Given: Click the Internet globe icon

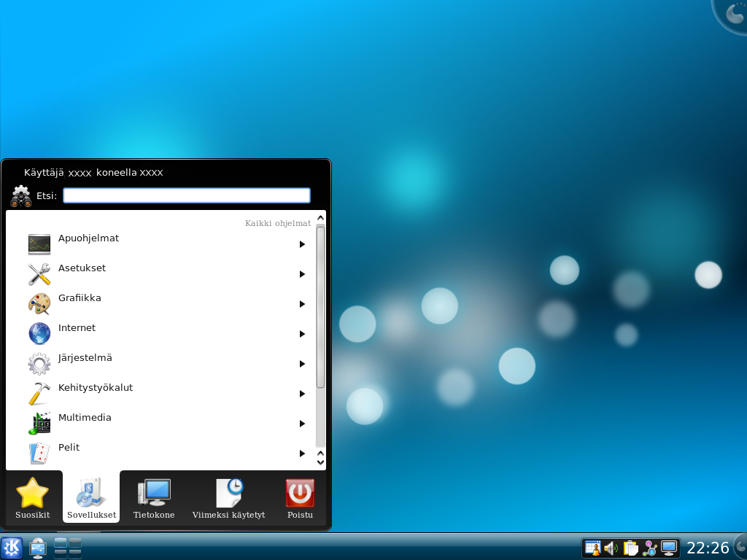Looking at the screenshot, I should [39, 334].
